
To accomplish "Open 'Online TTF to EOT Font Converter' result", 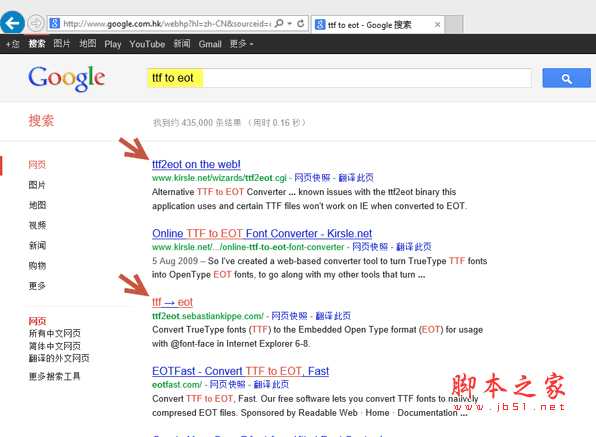I will 262,233.
